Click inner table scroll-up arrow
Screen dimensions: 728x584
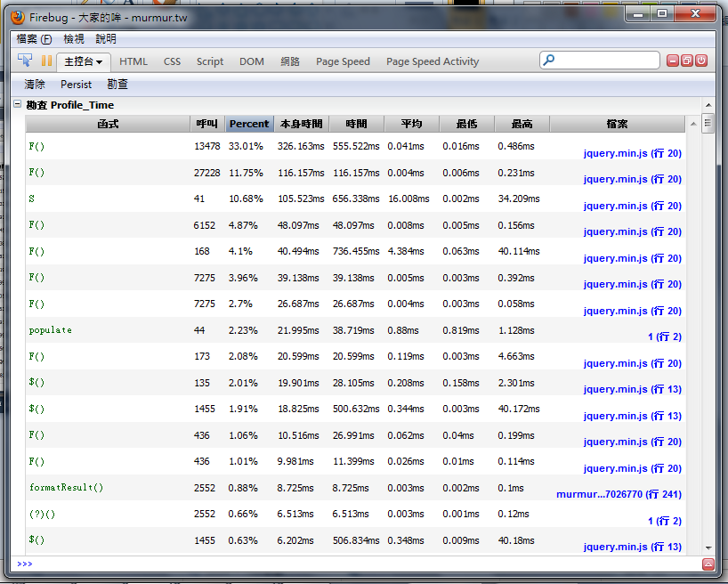693,124
